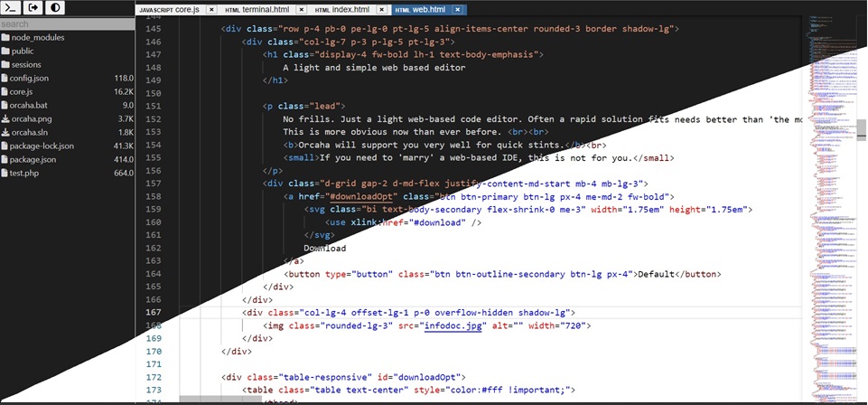Image resolution: width=868 pixels, height=405 pixels.
Task: Toggle the dark/light contrast theme
Action: (56, 8)
